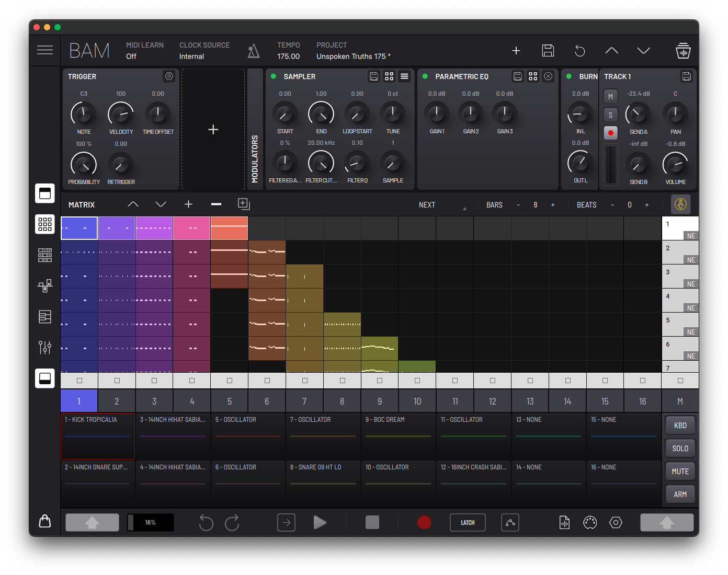Open hexagon settings icon in bottom bar
The width and height of the screenshot is (728, 575).
click(616, 522)
